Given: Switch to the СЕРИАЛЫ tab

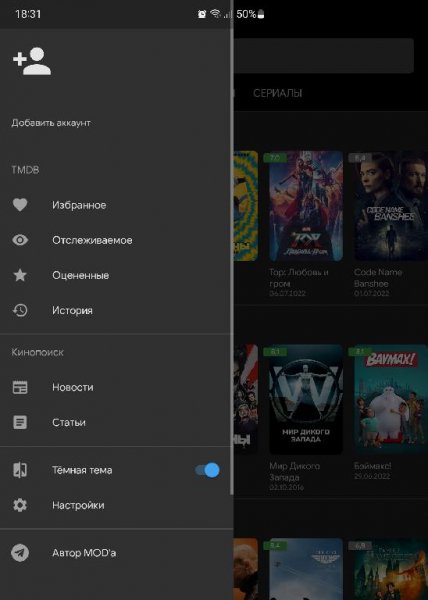Looking at the screenshot, I should point(278,93).
